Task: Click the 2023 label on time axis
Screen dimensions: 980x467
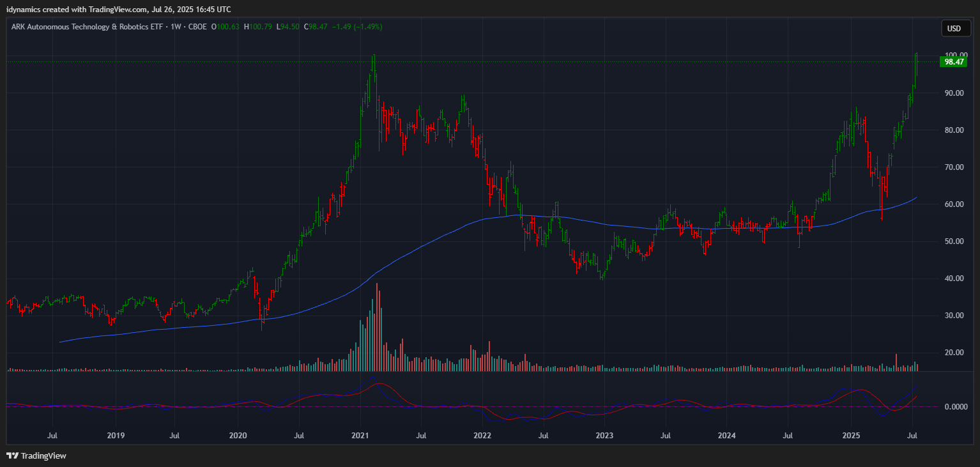Action: point(604,436)
